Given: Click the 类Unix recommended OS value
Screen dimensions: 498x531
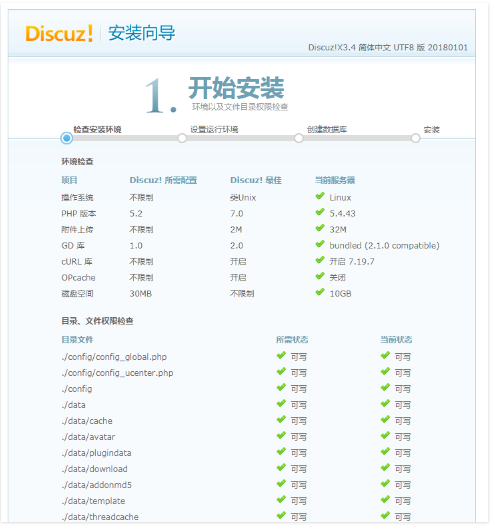Looking at the screenshot, I should coord(243,197).
